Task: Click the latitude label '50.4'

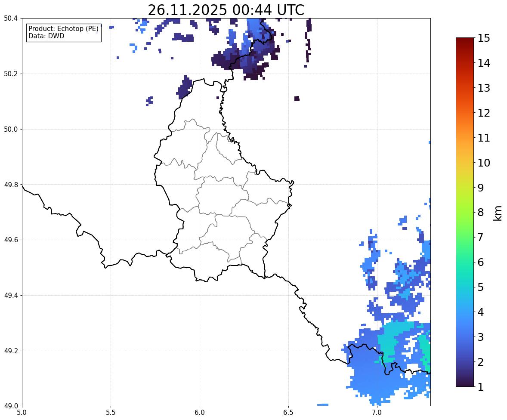Action: [x=11, y=19]
